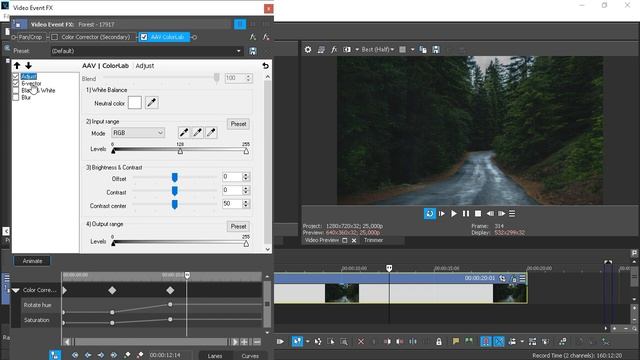640x360 pixels.
Task: Click the Input Levels midpoint 128 handle
Action: (x=180, y=151)
